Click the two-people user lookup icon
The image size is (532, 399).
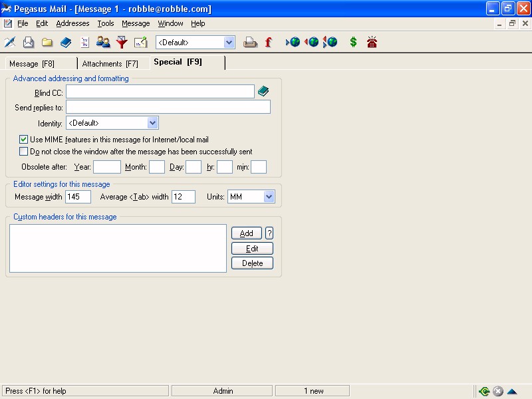point(103,43)
